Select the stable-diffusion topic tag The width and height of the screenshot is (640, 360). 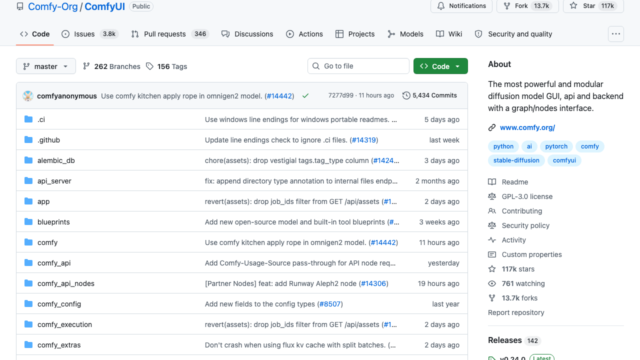pyautogui.click(x=516, y=160)
